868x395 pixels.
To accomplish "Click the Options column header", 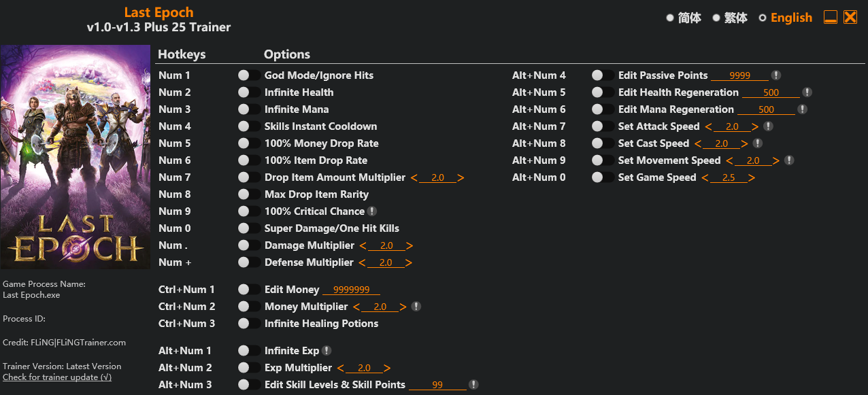I will [287, 54].
